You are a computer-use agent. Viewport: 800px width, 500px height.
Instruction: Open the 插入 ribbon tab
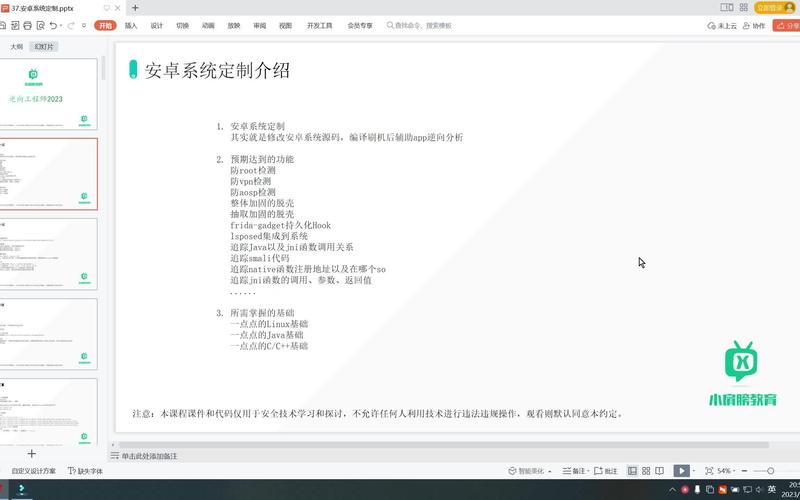pyautogui.click(x=131, y=26)
